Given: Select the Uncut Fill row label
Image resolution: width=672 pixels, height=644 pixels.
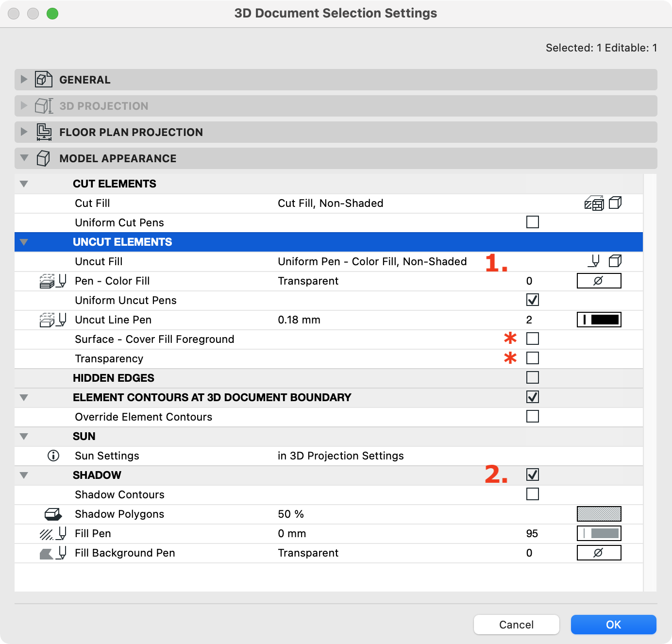Looking at the screenshot, I should pos(99,261).
